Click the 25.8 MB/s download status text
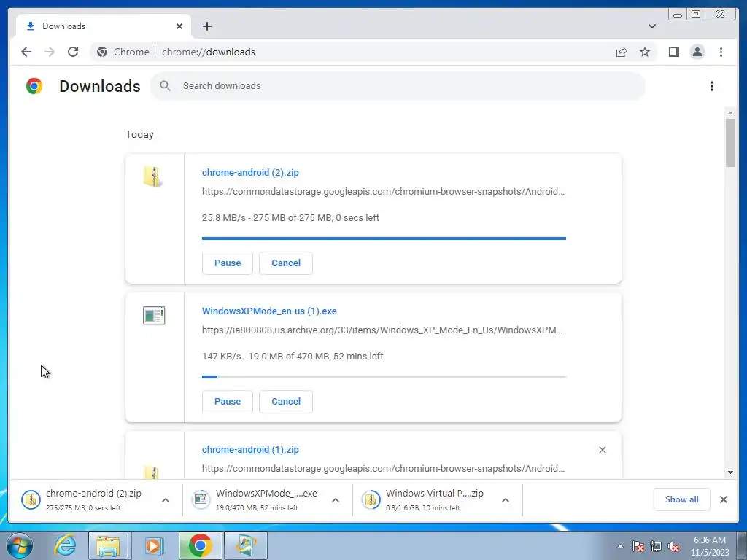The image size is (747, 560). tap(290, 217)
